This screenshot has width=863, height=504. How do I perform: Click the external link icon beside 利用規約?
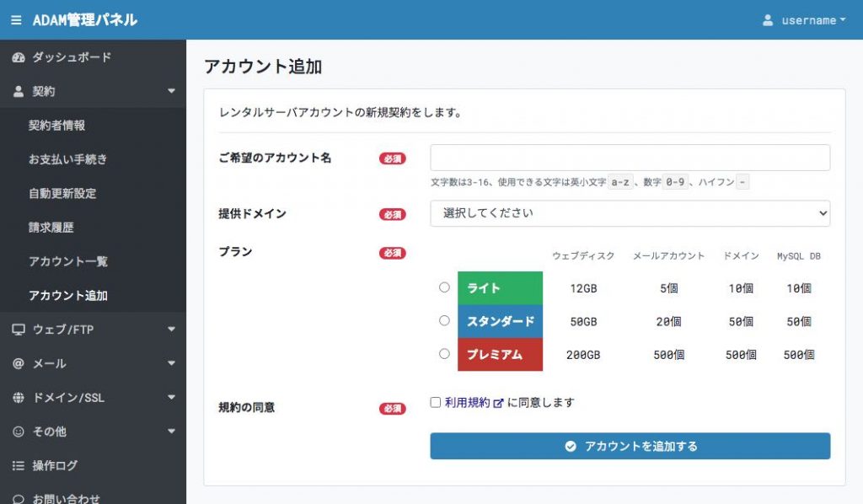(x=498, y=404)
